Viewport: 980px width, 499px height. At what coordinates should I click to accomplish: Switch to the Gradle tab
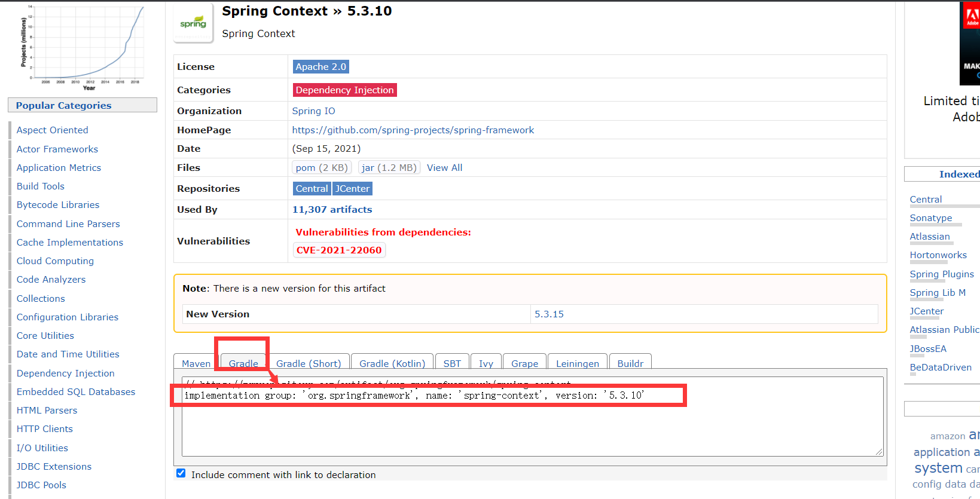coord(243,363)
